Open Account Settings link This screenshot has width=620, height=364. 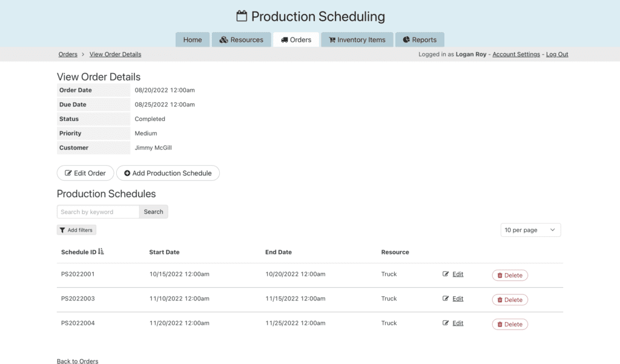(516, 54)
